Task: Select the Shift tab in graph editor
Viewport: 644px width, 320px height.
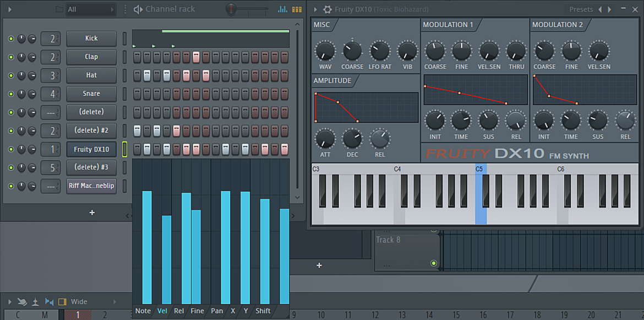Action: pos(263,311)
